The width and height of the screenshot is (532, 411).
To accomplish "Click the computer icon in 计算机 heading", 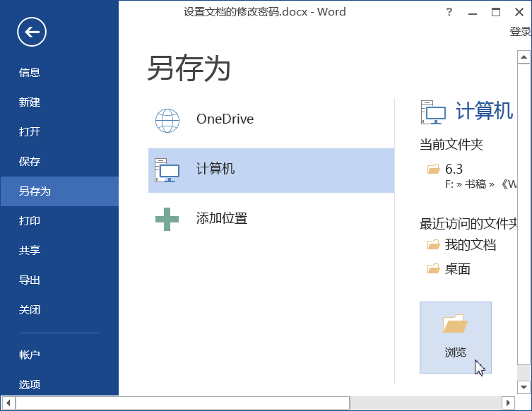I will pos(433,112).
